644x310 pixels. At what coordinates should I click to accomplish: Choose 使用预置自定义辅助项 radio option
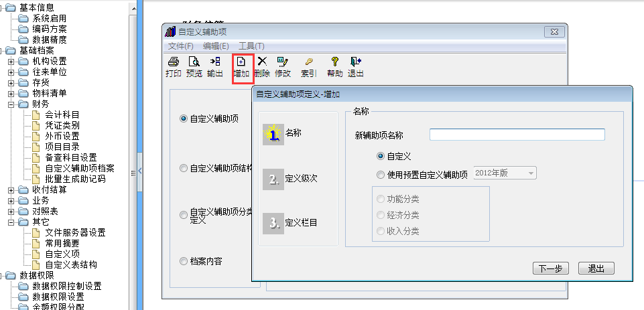click(x=381, y=175)
